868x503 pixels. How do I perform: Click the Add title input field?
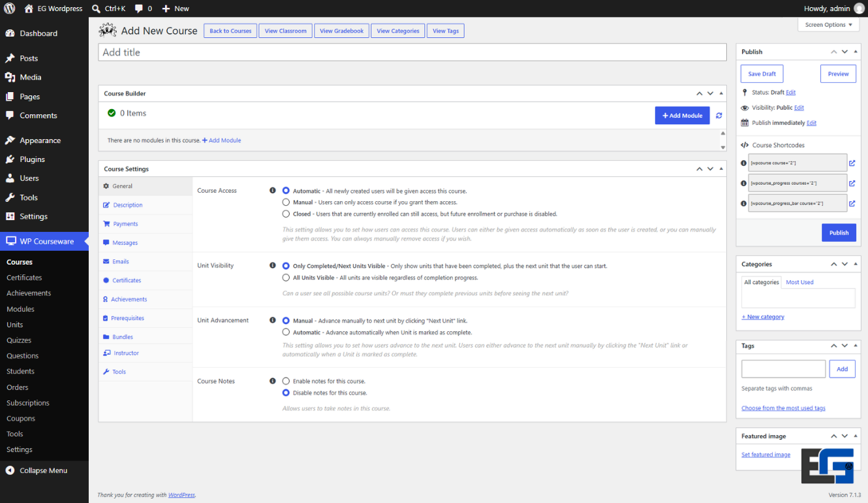click(412, 52)
